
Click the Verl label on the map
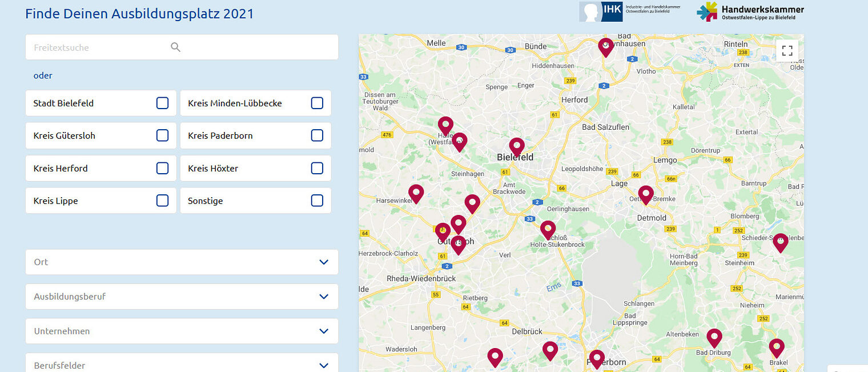pos(505,255)
